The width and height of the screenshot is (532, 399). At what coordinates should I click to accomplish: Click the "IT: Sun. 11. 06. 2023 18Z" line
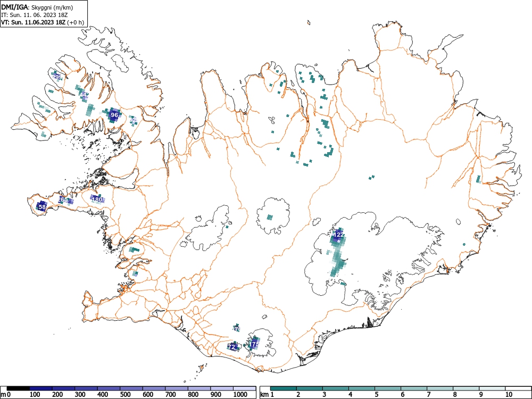pyautogui.click(x=35, y=15)
